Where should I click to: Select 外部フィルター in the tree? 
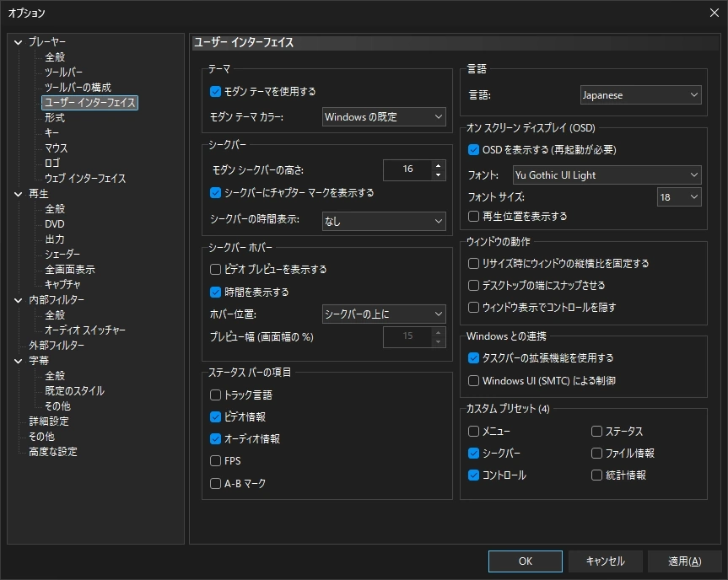coord(57,345)
